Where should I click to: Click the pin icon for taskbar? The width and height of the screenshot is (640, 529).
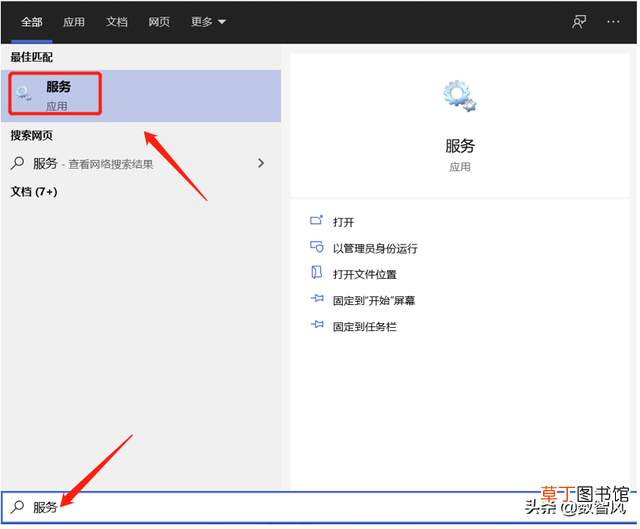click(x=317, y=325)
